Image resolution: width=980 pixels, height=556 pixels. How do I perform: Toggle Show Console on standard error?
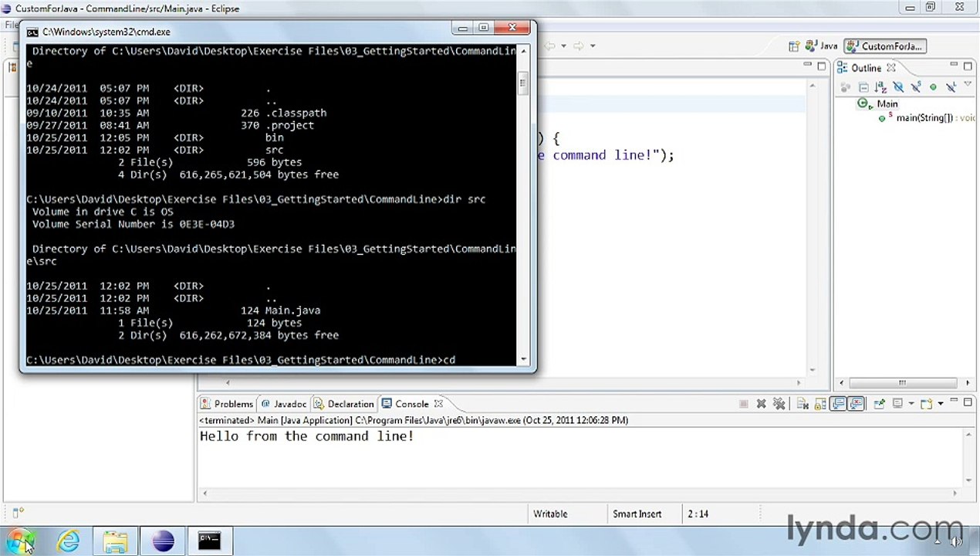[x=856, y=404]
